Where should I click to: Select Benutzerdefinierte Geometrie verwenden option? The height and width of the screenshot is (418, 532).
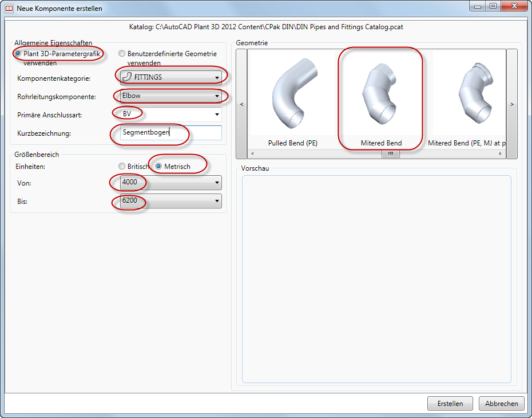click(122, 54)
